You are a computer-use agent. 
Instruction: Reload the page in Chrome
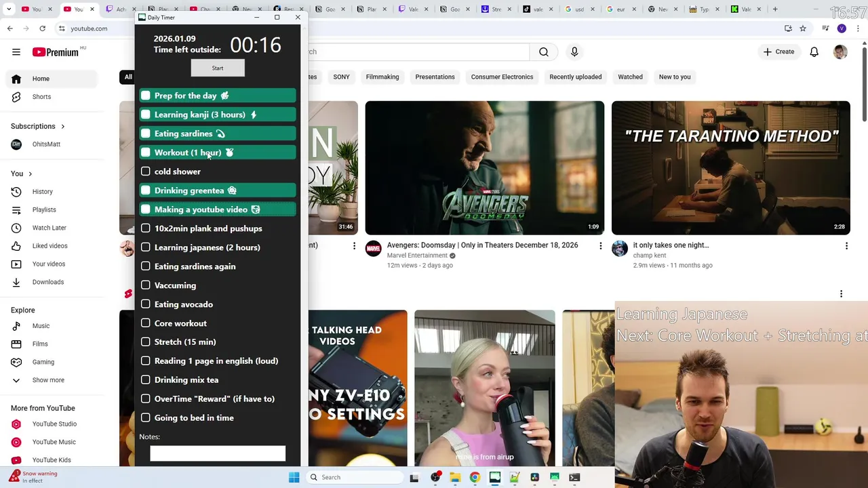(x=42, y=28)
